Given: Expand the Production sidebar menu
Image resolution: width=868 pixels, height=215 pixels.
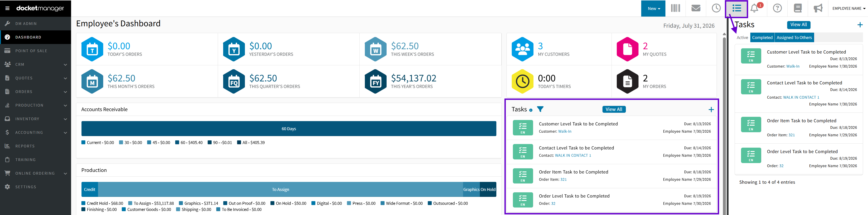Looking at the screenshot, I should pyautogui.click(x=36, y=105).
